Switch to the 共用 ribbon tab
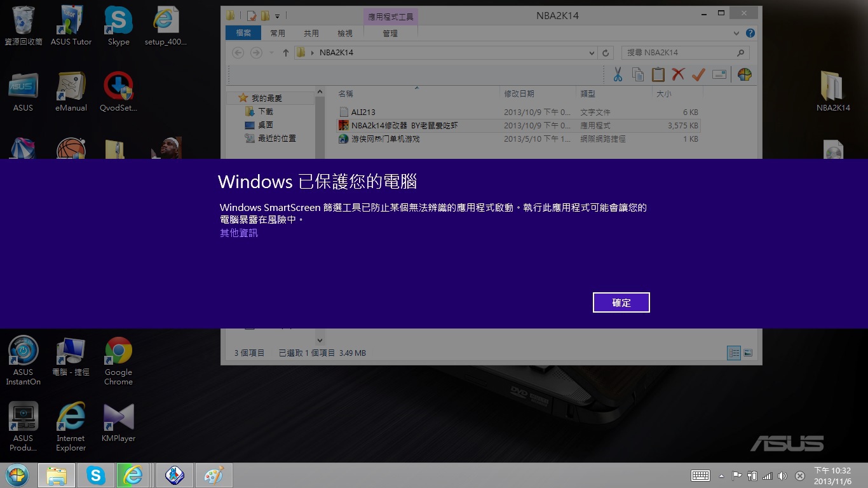The height and width of the screenshot is (488, 868). point(311,33)
